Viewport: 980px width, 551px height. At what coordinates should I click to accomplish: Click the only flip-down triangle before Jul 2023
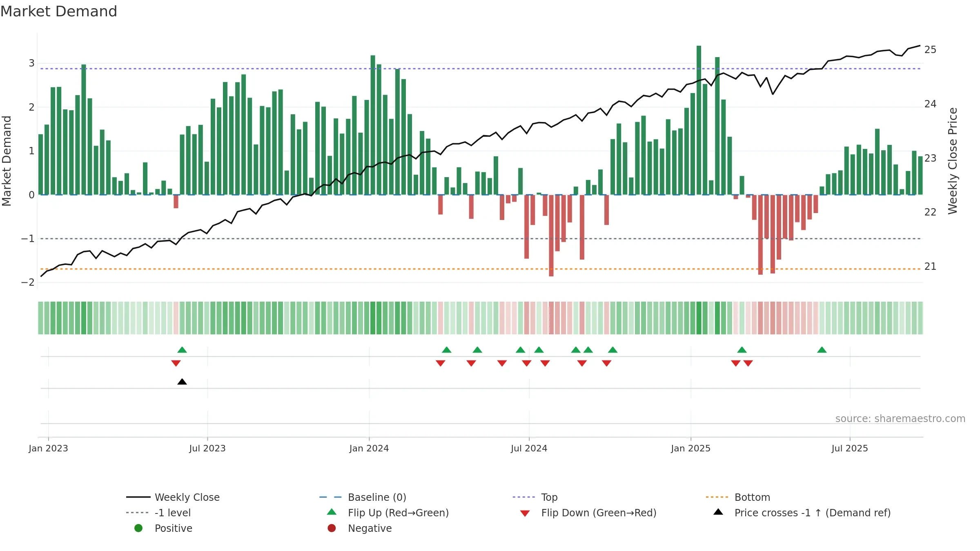click(176, 363)
